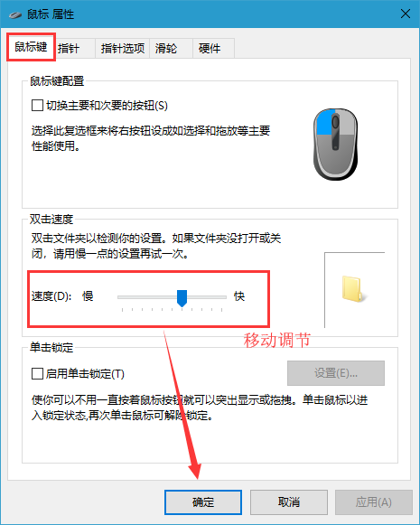
Task: Click the 应用(A) button
Action: click(374, 502)
